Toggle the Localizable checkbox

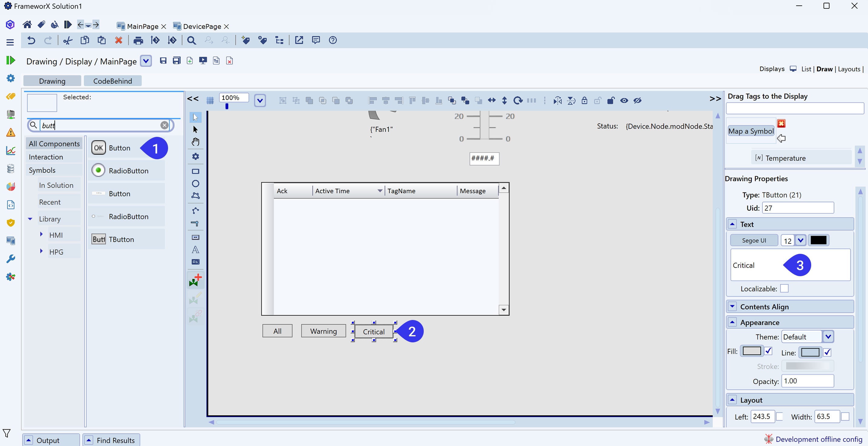(784, 289)
